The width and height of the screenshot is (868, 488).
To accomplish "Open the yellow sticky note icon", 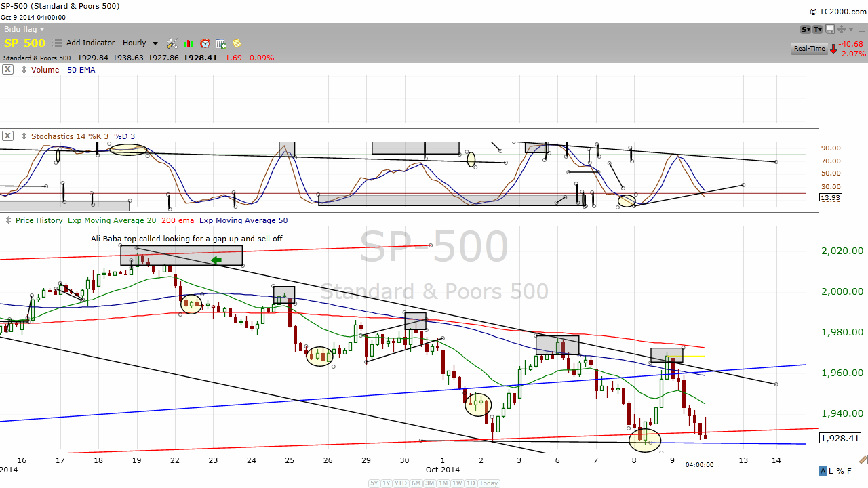I will click(237, 43).
